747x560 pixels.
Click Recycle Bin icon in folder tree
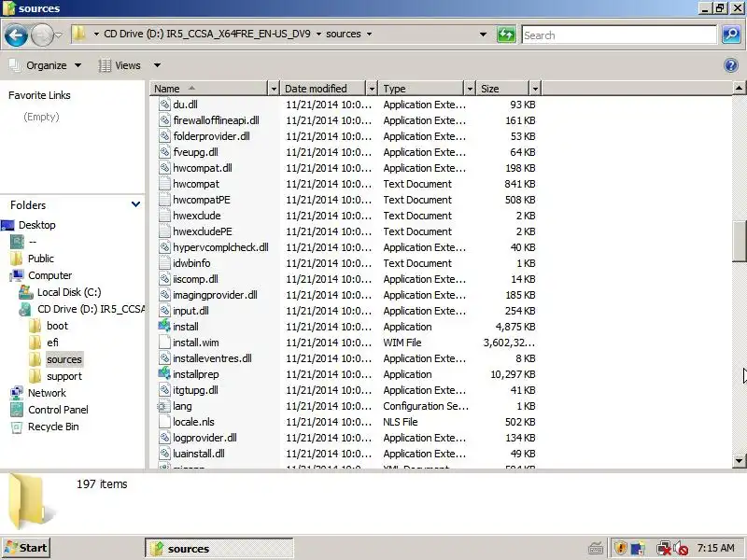[17, 427]
